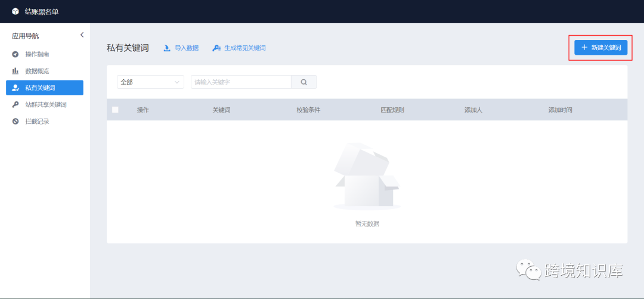The width and height of the screenshot is (644, 299).
Task: Click the magnifier search button
Action: (304, 82)
